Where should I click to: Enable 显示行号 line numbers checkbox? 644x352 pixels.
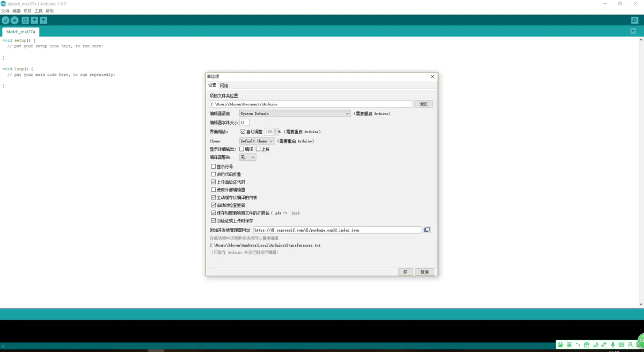214,167
